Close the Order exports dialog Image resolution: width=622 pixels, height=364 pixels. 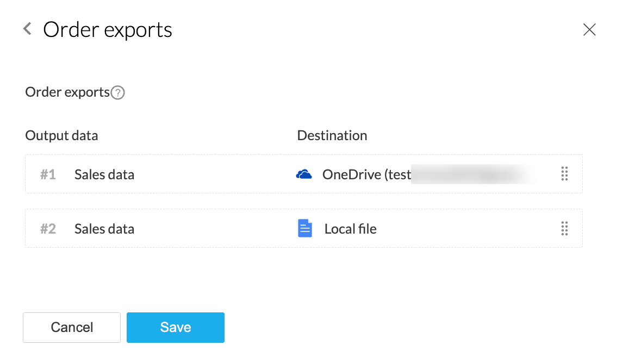pos(589,30)
